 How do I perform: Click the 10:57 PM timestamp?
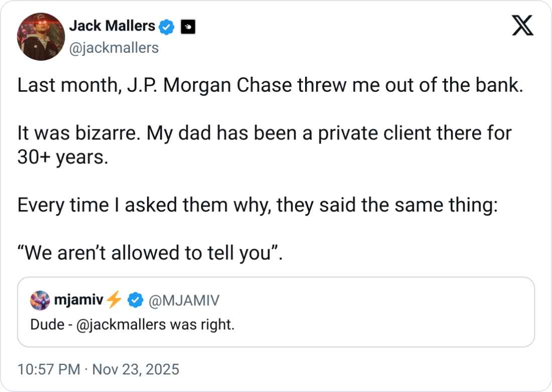click(x=49, y=369)
